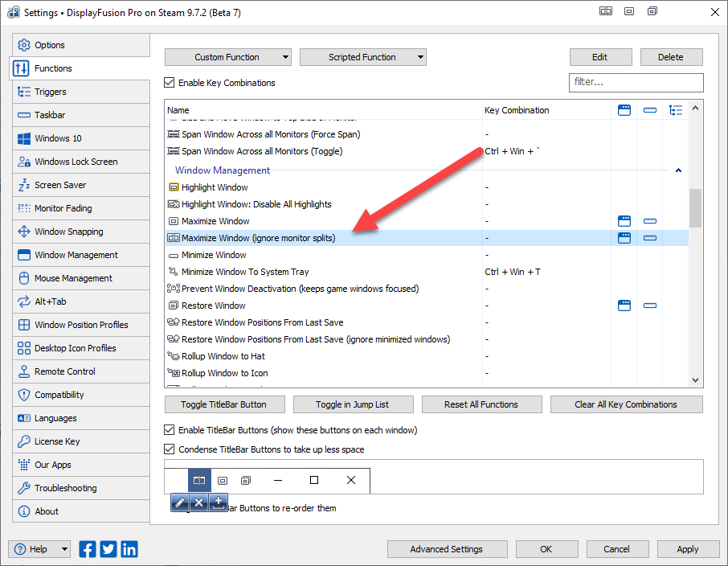The width and height of the screenshot is (728, 566).
Task: Click the TitleBar button icon in Restore Window row
Action: [624, 306]
